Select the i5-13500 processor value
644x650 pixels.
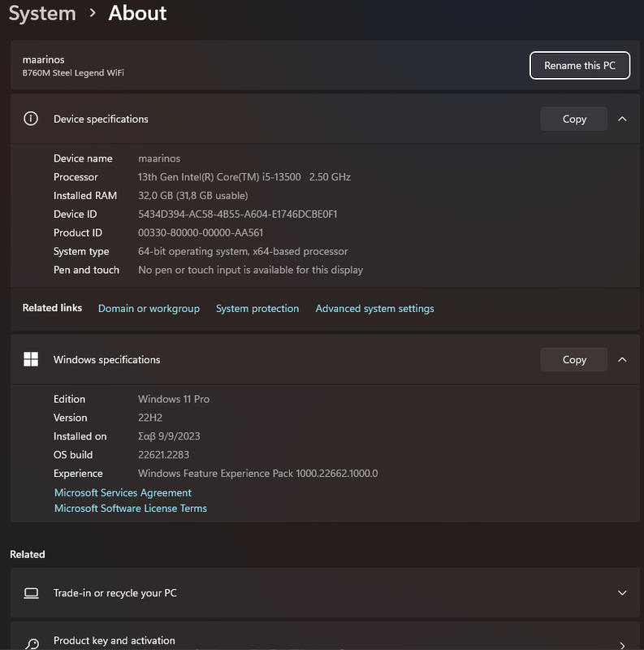tap(244, 177)
